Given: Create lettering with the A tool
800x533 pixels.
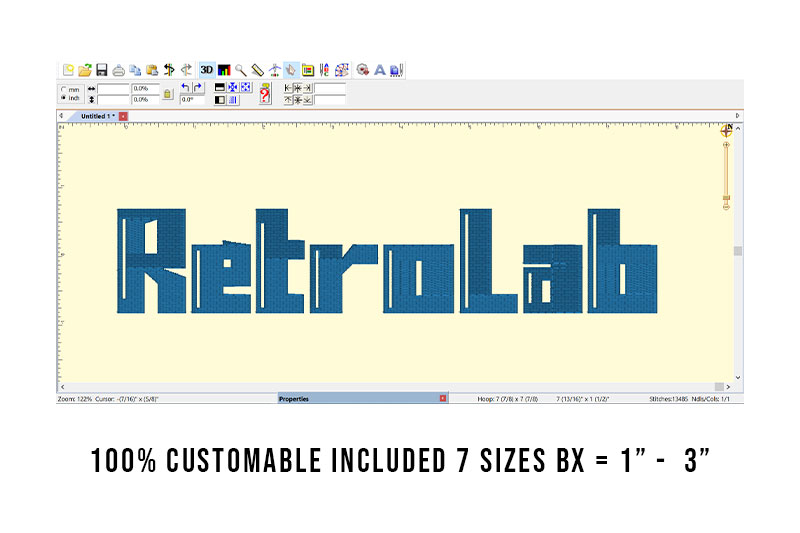Looking at the screenshot, I should [380, 70].
